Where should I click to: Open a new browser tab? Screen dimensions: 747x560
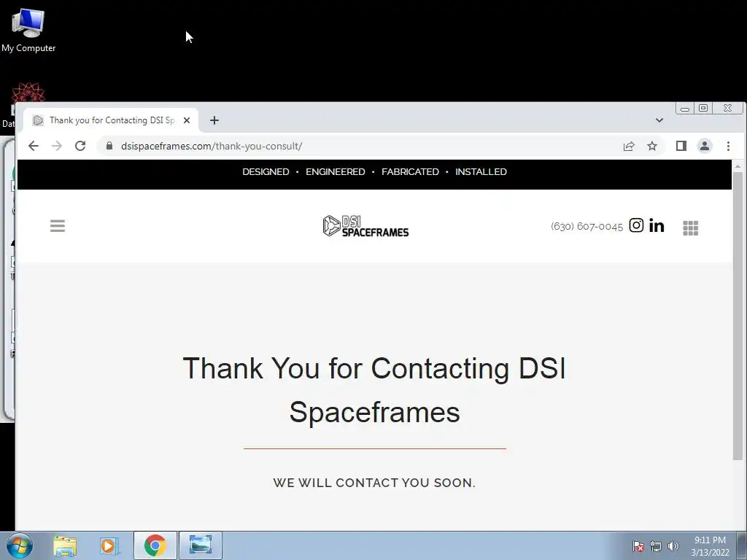click(x=214, y=120)
